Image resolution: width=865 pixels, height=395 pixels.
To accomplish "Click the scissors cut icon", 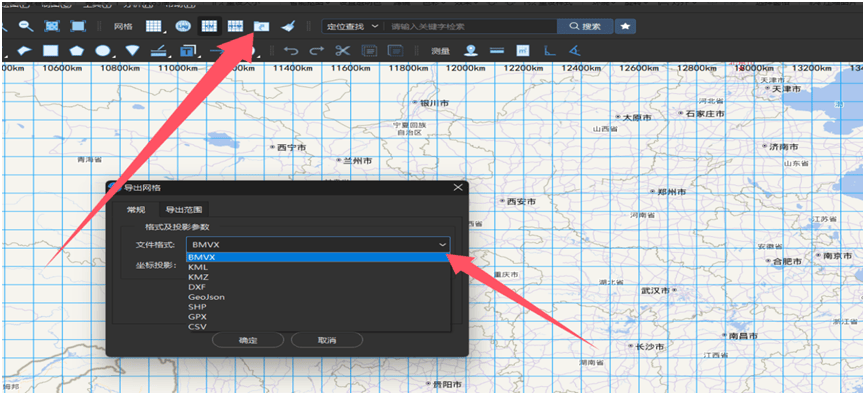I will [343, 51].
